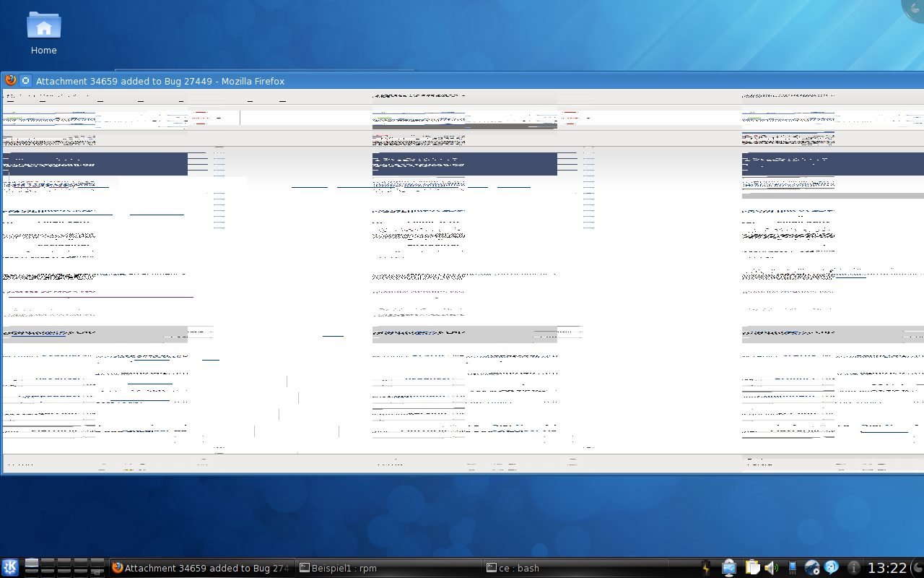
Task: Click the battery power status tray icon
Action: 706,568
